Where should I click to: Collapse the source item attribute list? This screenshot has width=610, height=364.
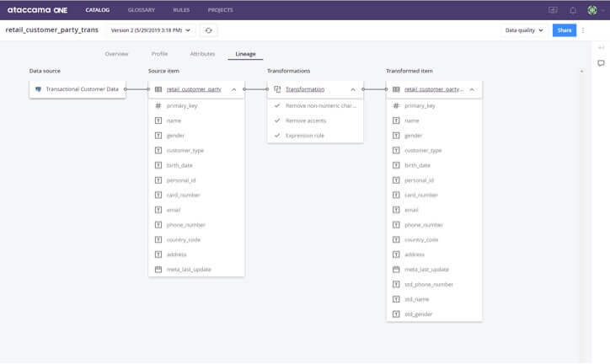click(234, 89)
